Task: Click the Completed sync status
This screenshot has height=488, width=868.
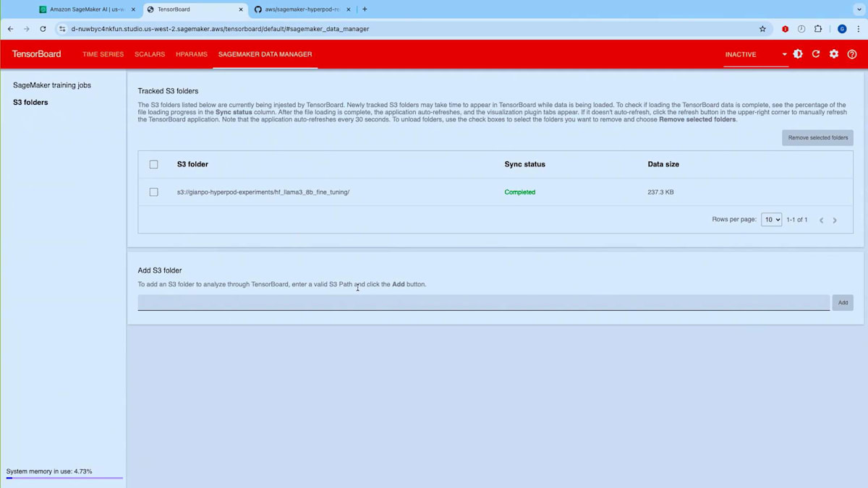Action: pyautogui.click(x=520, y=192)
